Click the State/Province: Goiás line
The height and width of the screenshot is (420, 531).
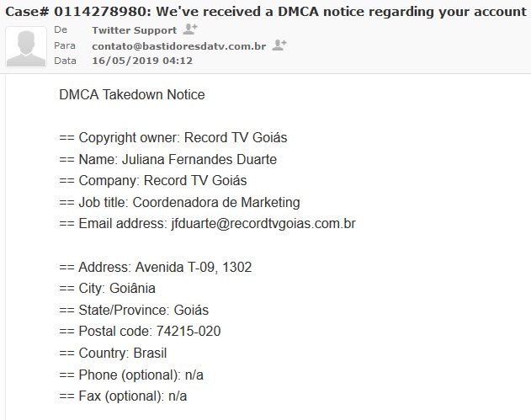(x=134, y=310)
